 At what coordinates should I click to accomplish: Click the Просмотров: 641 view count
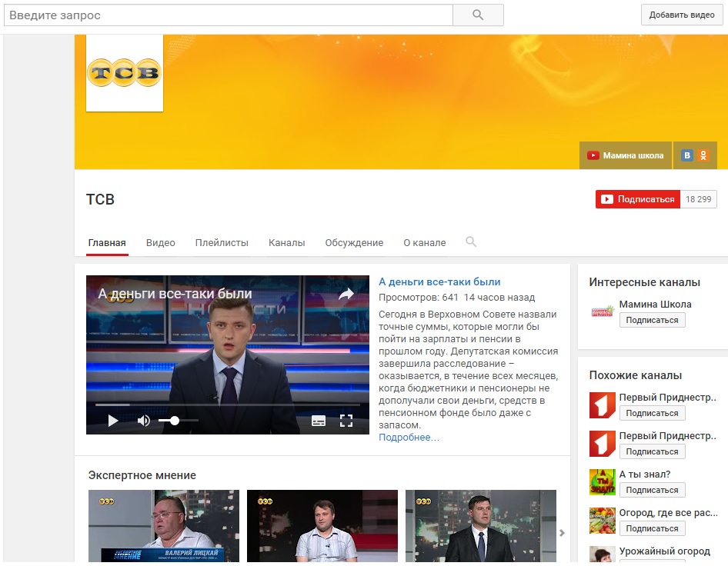419,298
